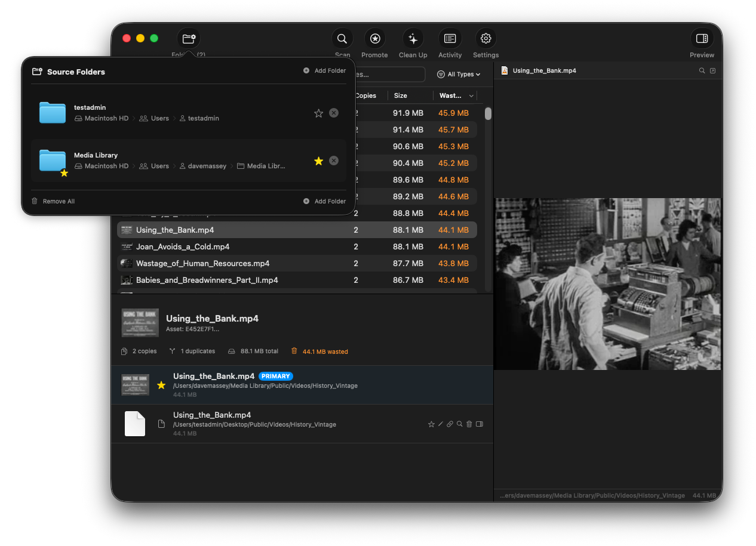View the Activity panel
Screen dimensions: 756x546
(450, 38)
